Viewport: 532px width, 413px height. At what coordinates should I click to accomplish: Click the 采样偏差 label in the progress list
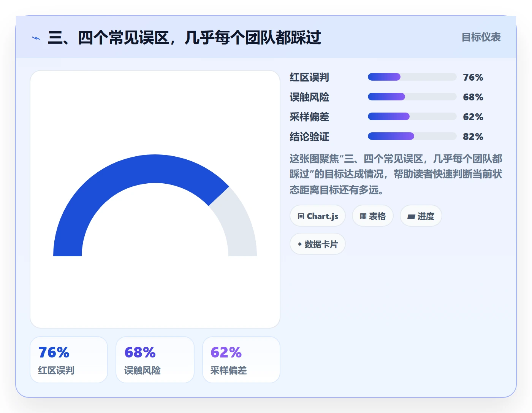(309, 117)
